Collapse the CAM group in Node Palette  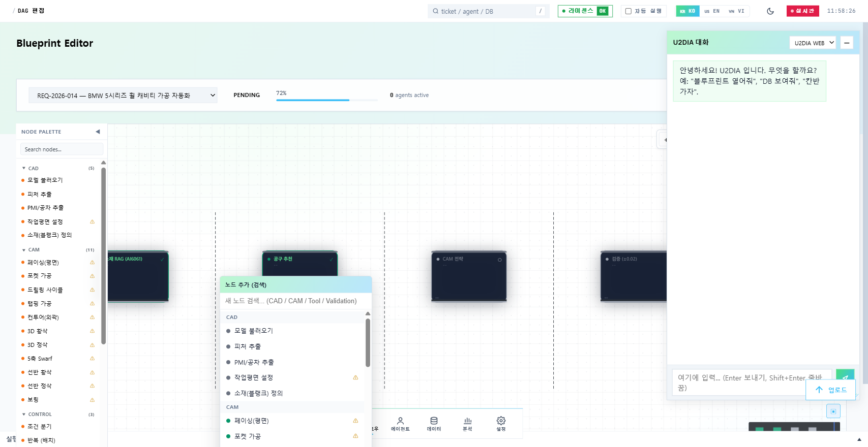point(24,250)
